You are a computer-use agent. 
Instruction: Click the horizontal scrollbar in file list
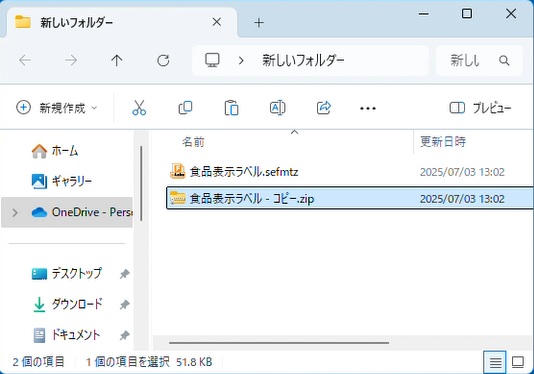click(279, 343)
